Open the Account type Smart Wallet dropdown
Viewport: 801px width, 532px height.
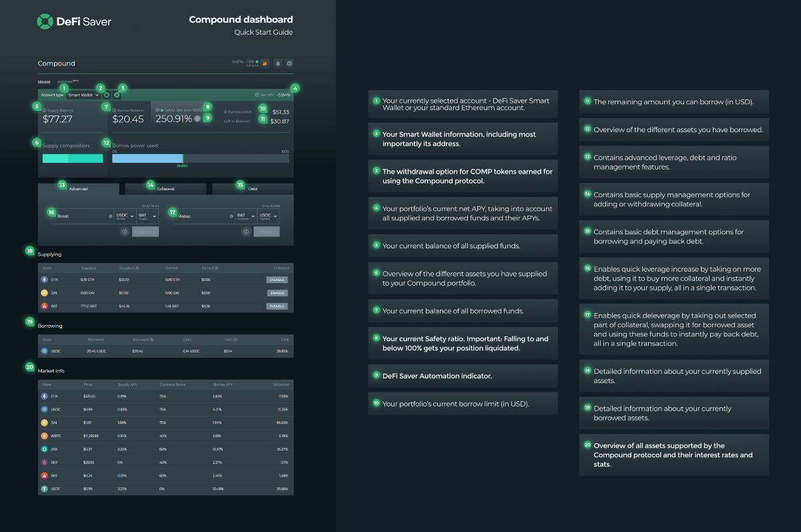pyautogui.click(x=83, y=95)
